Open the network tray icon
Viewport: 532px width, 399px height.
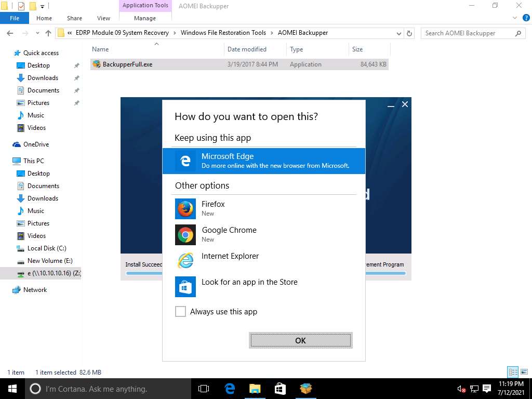474,389
